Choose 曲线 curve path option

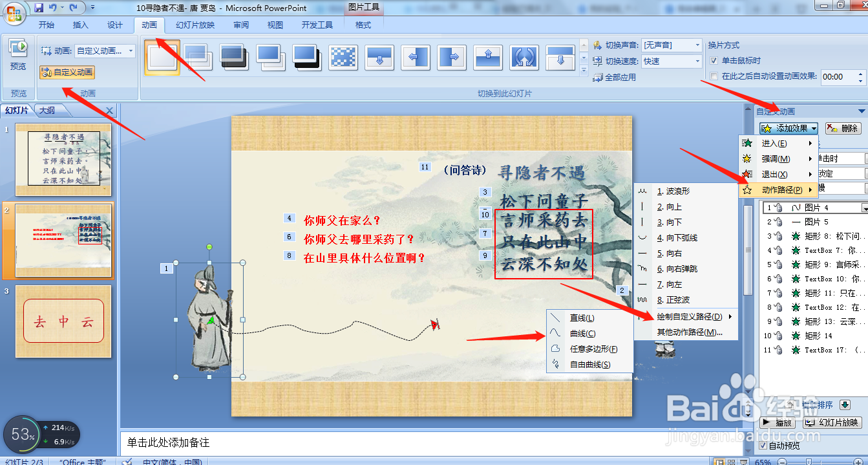point(589,334)
